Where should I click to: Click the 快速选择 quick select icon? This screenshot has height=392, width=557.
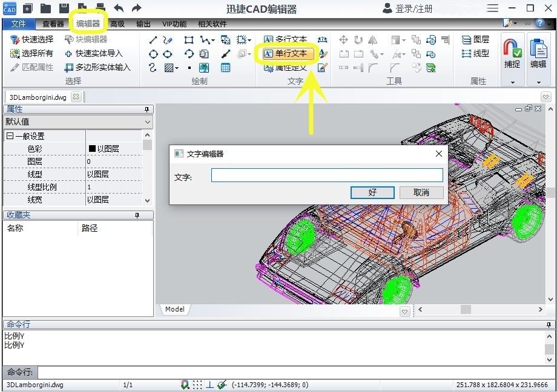(x=15, y=39)
